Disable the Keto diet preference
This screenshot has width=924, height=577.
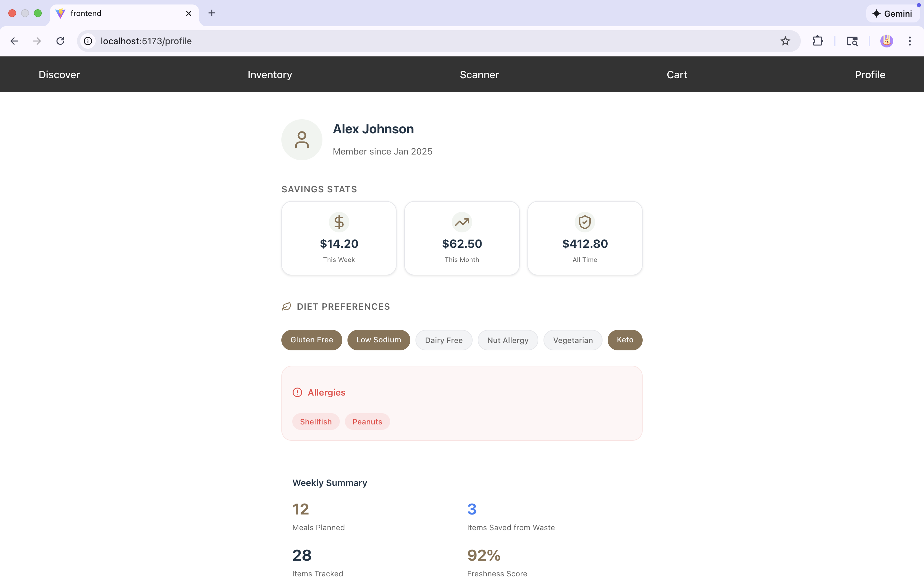(625, 340)
